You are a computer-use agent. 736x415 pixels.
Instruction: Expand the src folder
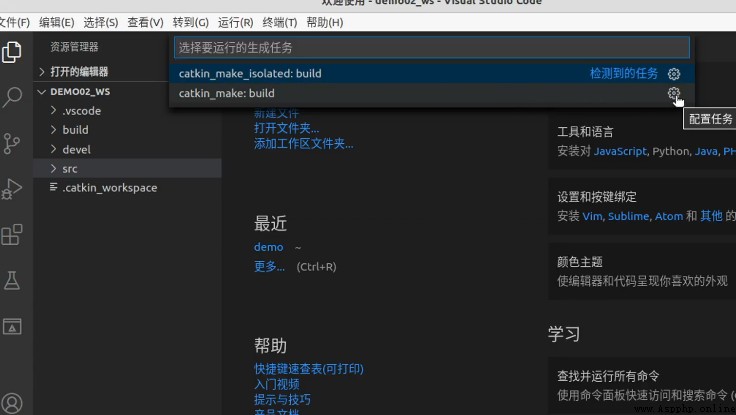tap(54, 169)
